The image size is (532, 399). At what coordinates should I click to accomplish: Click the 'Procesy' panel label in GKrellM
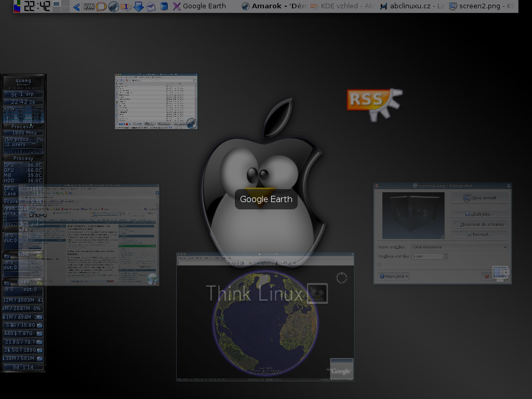(x=23, y=158)
